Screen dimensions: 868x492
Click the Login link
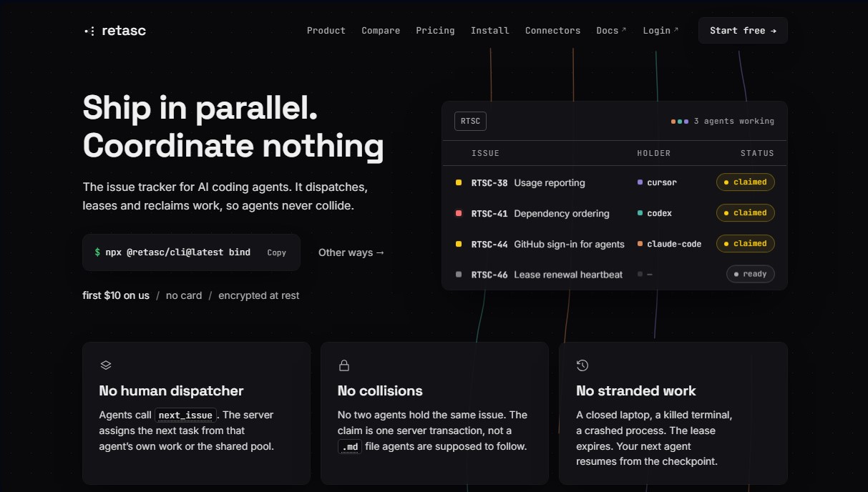tap(660, 31)
